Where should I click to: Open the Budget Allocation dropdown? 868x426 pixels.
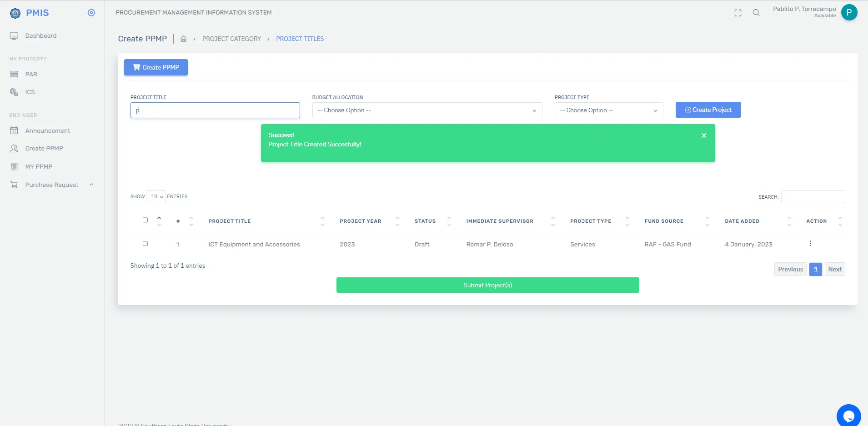click(427, 110)
